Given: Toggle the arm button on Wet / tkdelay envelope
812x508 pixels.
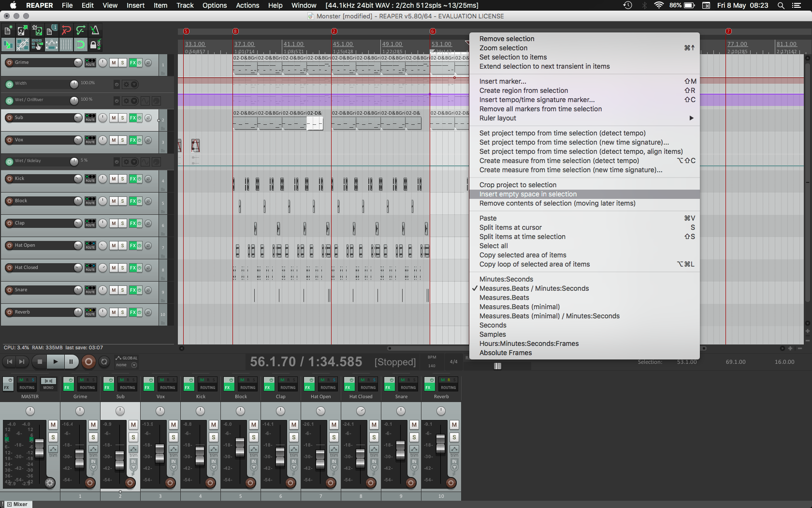Looking at the screenshot, I should pyautogui.click(x=9, y=161).
